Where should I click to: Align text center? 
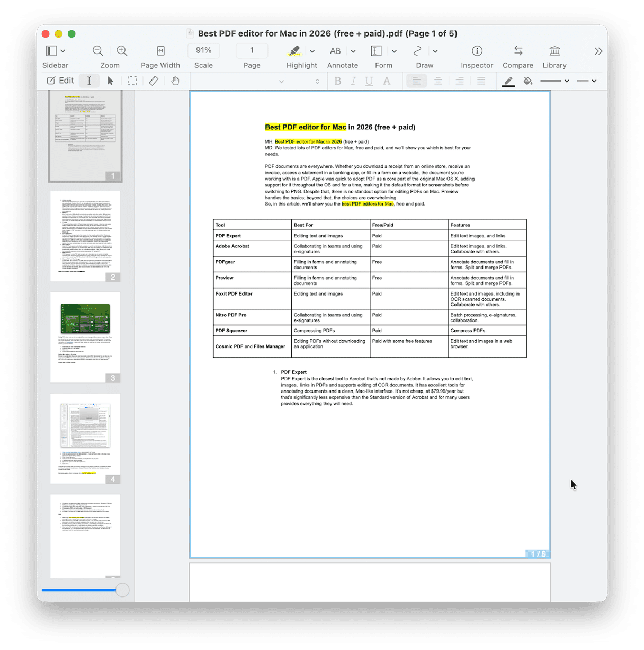pos(438,81)
